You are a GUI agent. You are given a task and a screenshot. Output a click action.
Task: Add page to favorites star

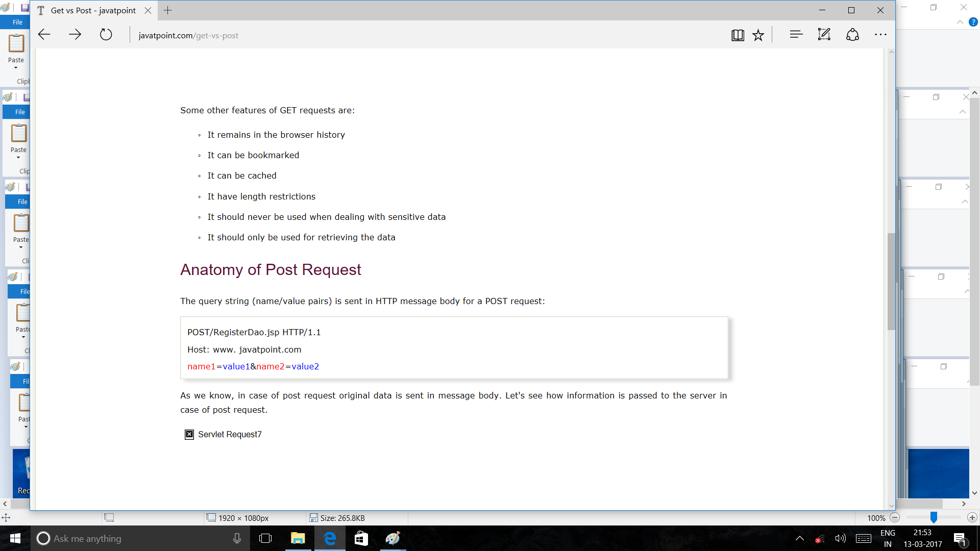758,35
